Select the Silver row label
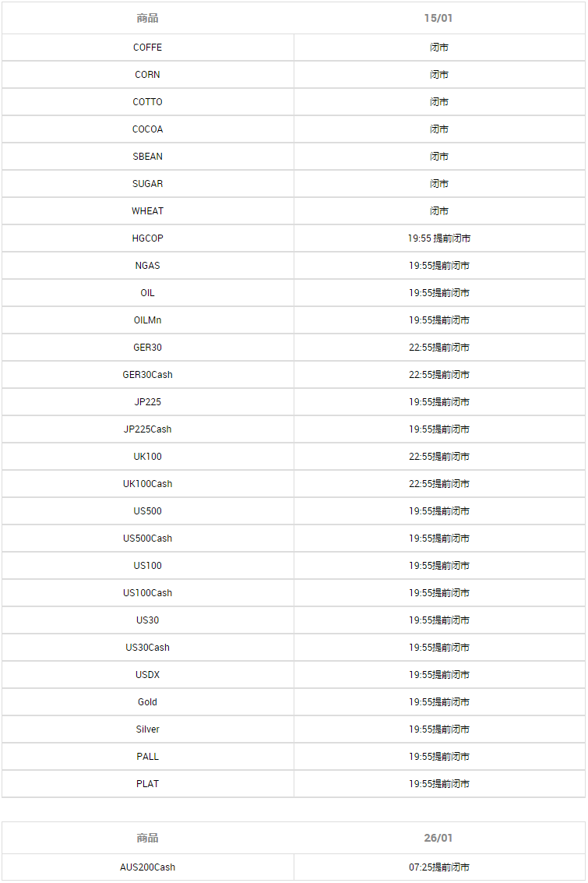This screenshot has height=883, width=588. [147, 729]
